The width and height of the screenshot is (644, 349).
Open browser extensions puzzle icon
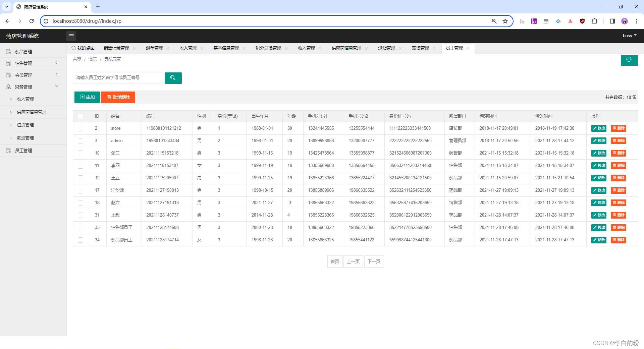(594, 21)
